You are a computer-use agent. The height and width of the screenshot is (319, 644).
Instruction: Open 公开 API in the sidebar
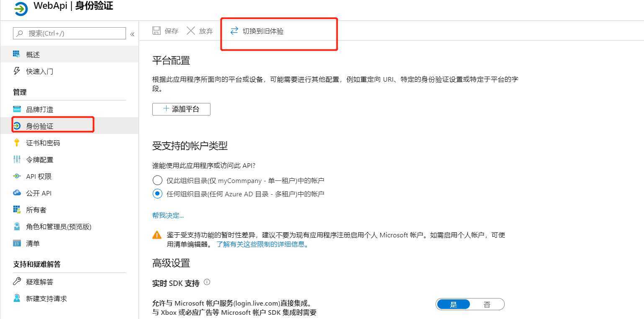(x=69, y=193)
